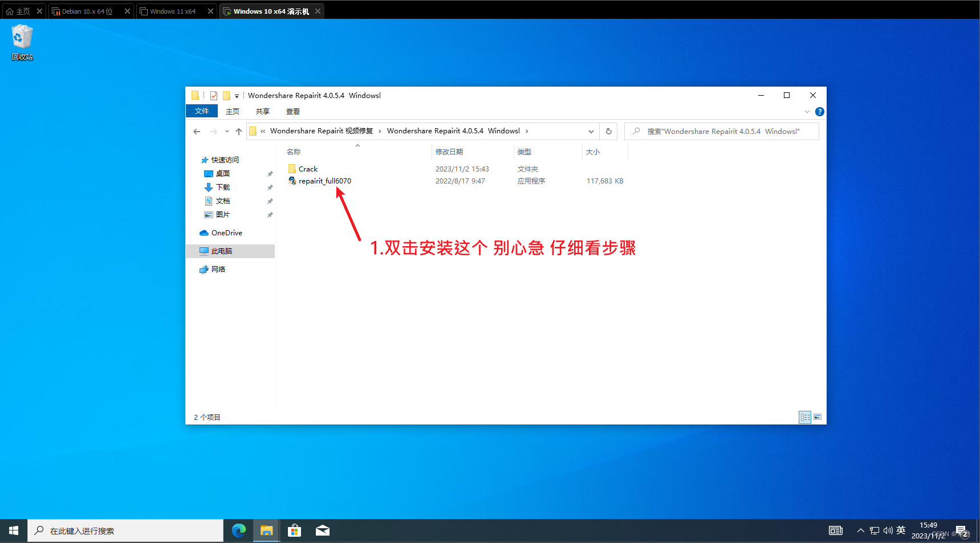
Task: Sort by the 类型 column header
Action: pos(524,152)
